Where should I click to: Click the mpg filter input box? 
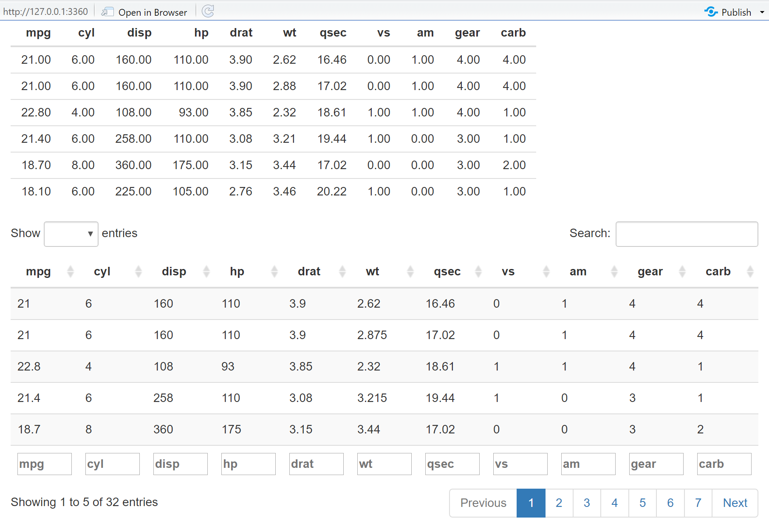click(x=45, y=464)
